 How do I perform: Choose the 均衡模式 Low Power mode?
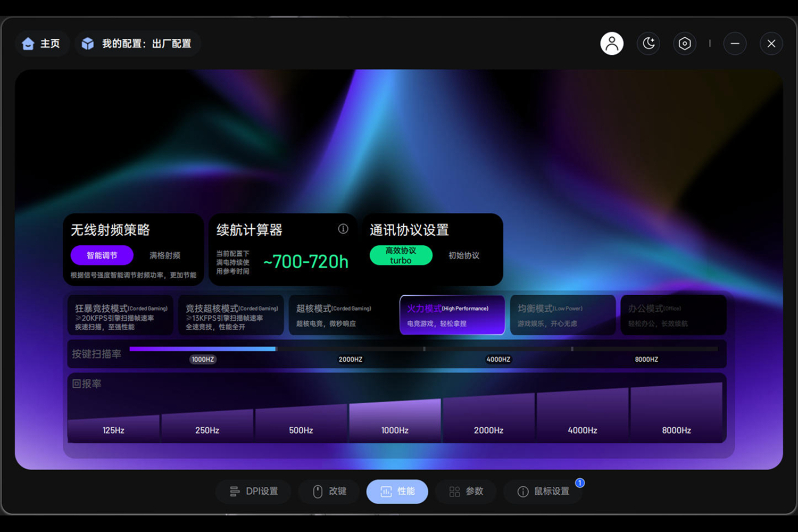coord(563,315)
